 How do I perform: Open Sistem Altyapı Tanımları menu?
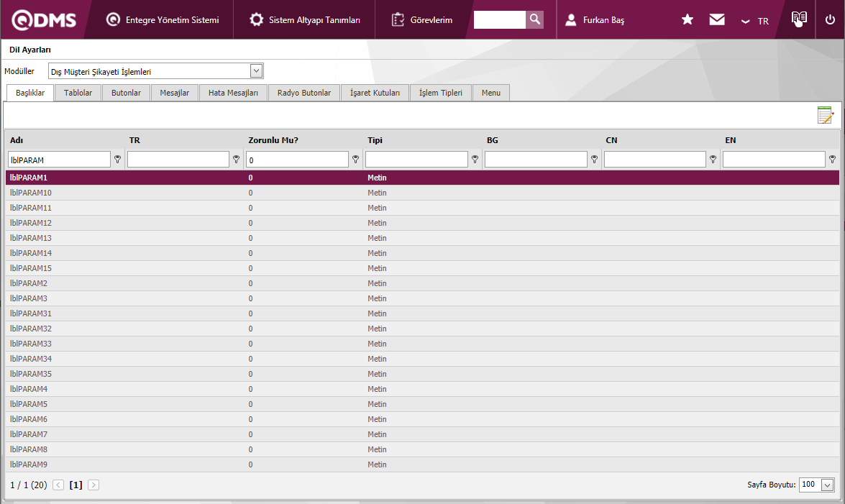[306, 20]
